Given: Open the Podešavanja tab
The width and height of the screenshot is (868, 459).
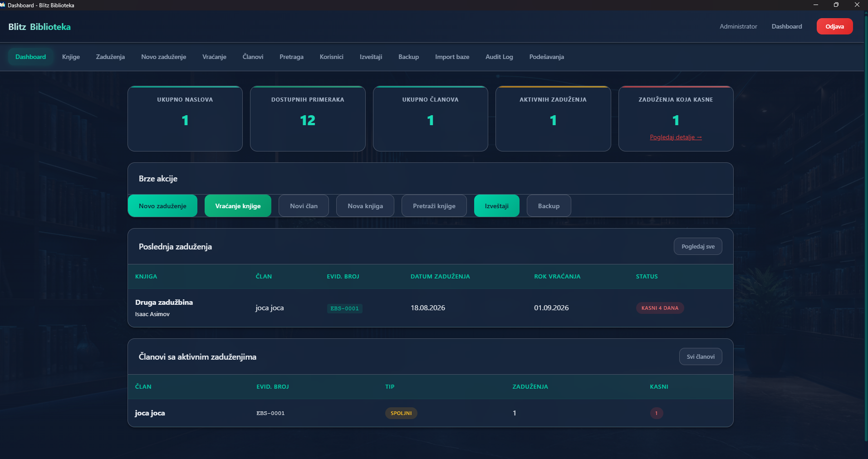Looking at the screenshot, I should pos(546,57).
